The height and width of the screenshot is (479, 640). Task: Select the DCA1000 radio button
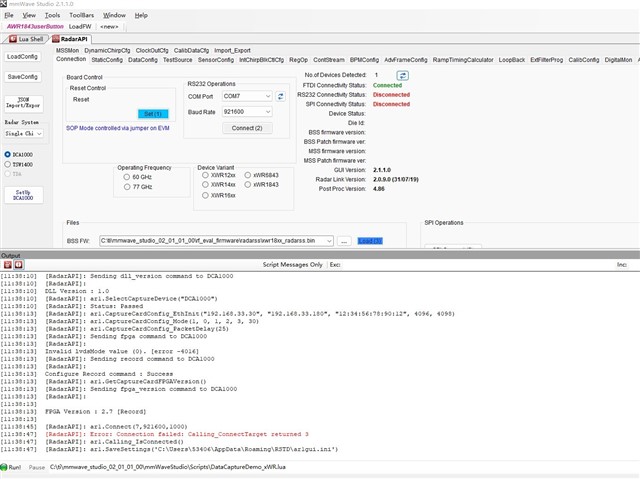7,155
